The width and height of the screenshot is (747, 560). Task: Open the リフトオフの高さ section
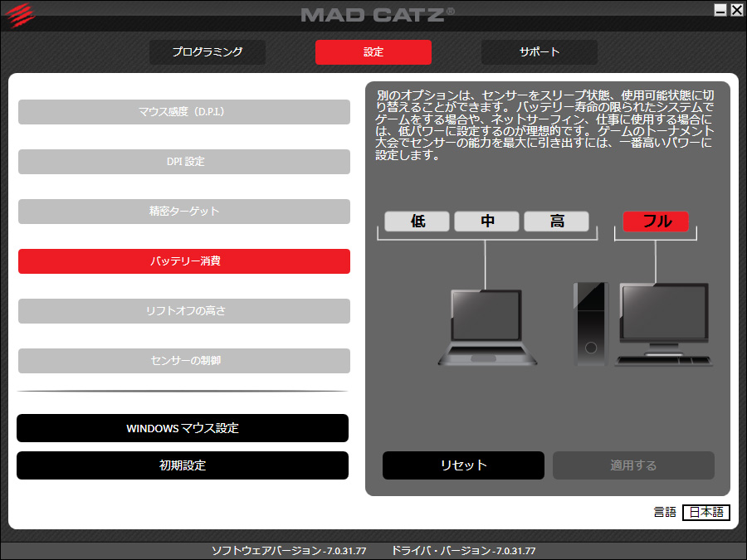[x=184, y=311]
